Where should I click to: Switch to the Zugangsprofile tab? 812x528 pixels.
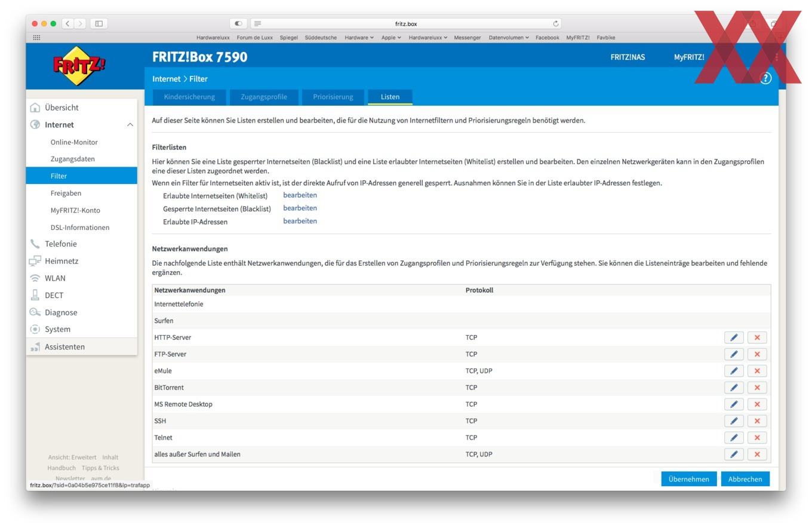point(264,97)
